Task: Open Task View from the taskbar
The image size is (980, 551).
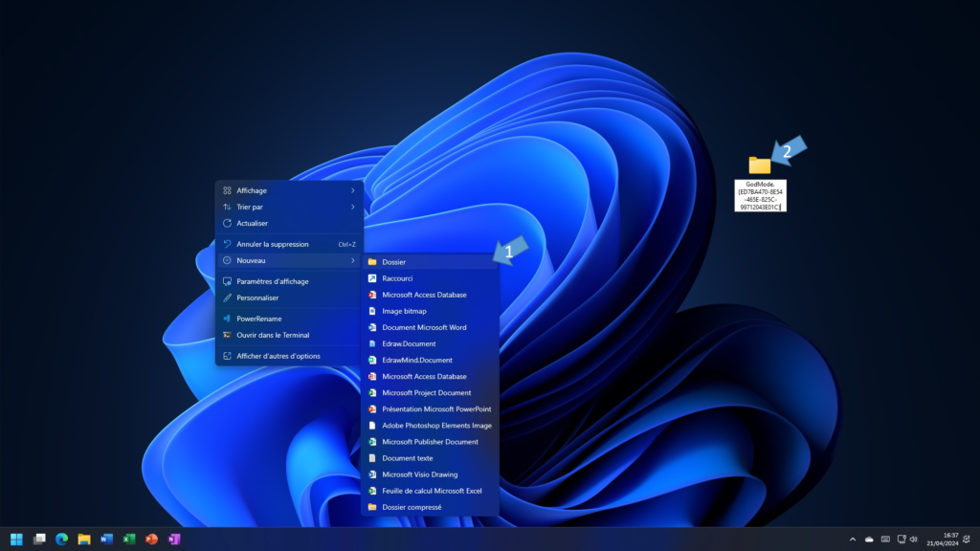Action: (39, 540)
